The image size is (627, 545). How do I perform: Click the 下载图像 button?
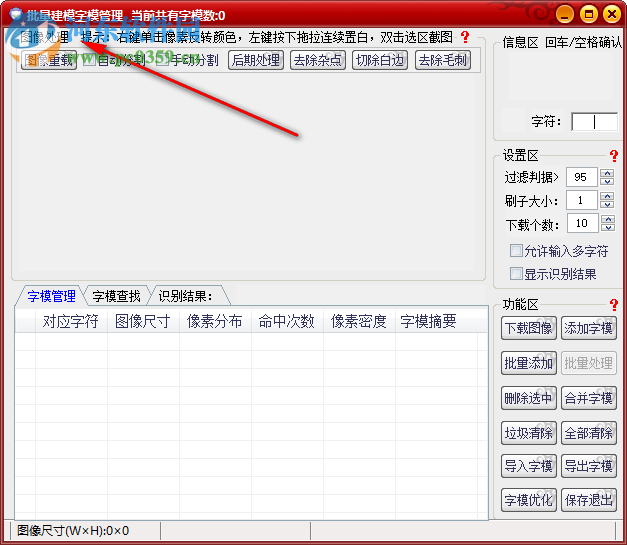[529, 328]
